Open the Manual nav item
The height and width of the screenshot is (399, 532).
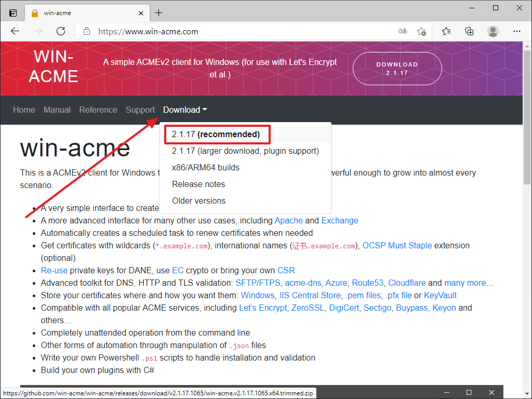click(x=57, y=110)
